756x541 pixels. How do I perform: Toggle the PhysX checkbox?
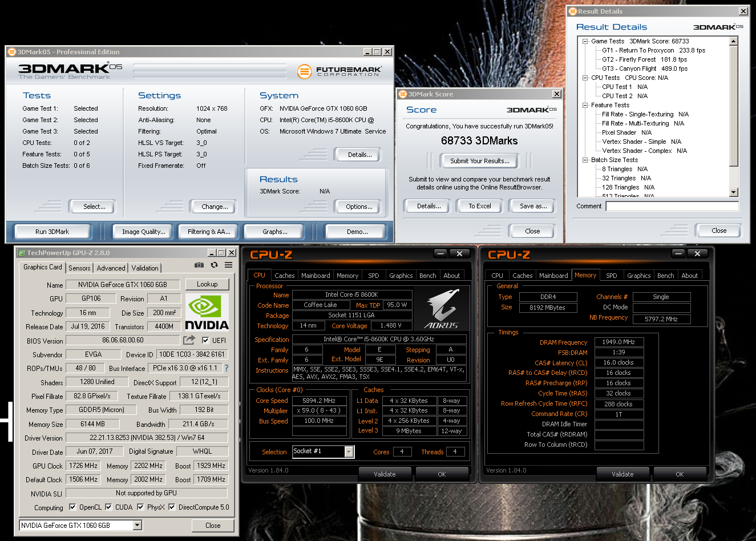pyautogui.click(x=140, y=507)
